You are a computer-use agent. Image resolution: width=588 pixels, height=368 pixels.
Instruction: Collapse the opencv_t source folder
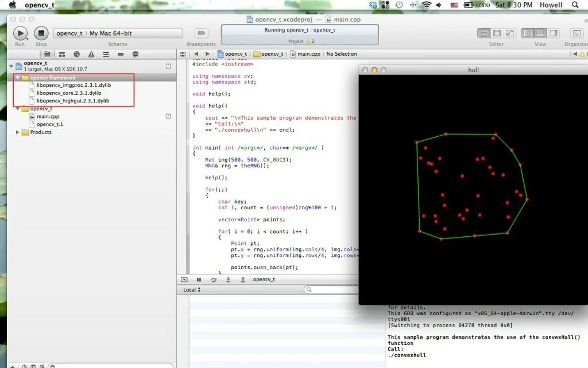[18, 109]
